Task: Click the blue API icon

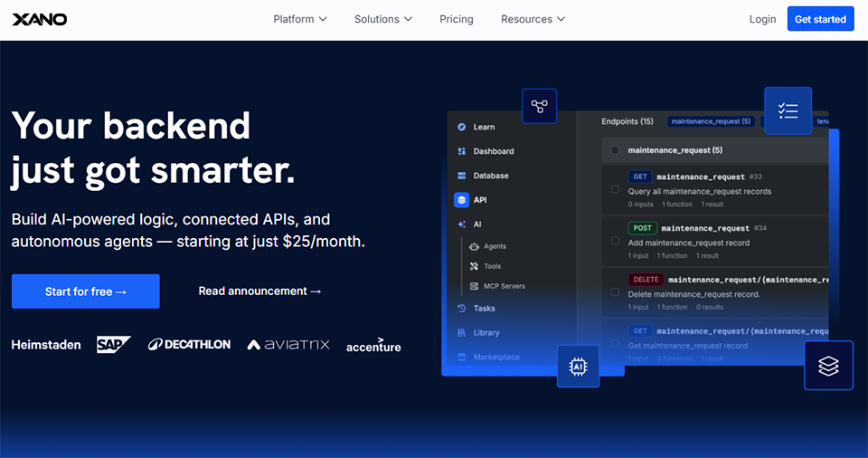Action: point(462,200)
